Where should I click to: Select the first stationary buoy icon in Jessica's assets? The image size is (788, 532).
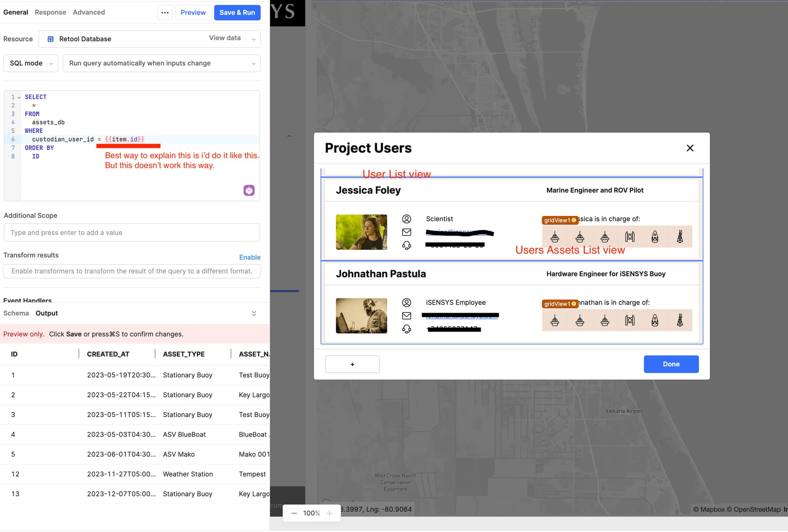pos(555,237)
